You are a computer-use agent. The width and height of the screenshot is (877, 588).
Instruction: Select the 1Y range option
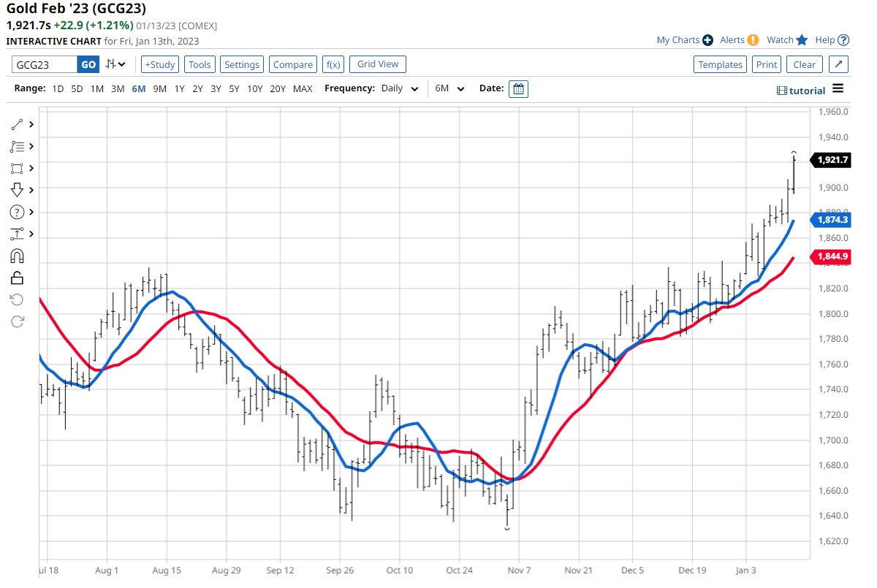click(179, 89)
